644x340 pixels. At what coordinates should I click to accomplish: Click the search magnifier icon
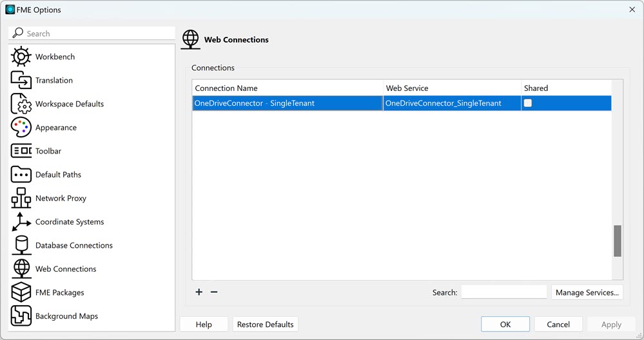point(17,33)
